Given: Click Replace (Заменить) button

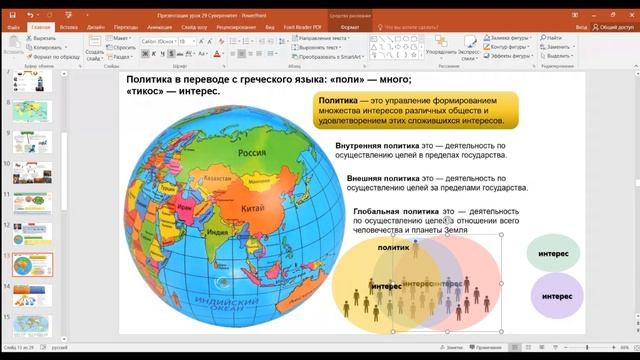Looking at the screenshot, I should 558,47.
